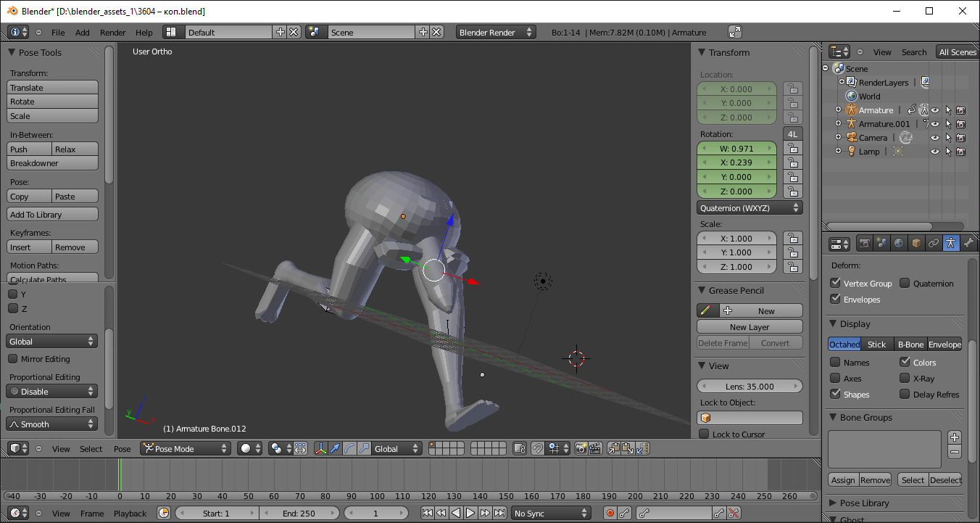980x523 pixels.
Task: Click the Breakdowner button
Action: tap(52, 163)
